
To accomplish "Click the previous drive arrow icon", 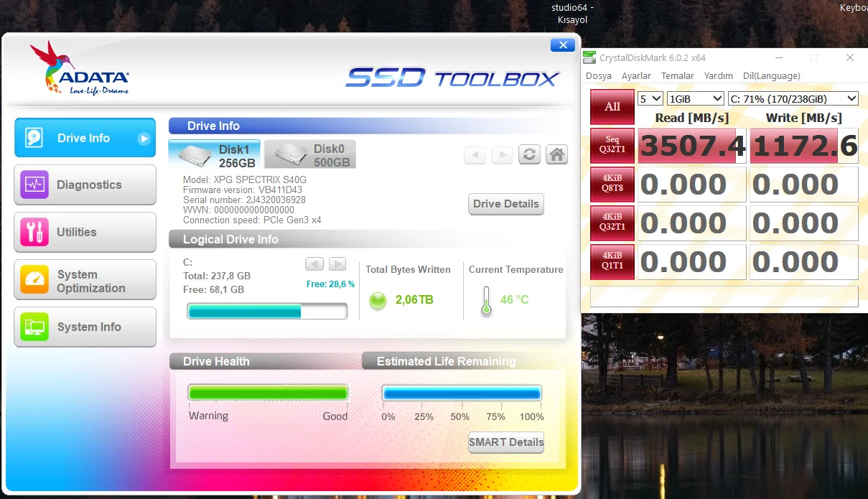I will pyautogui.click(x=475, y=154).
